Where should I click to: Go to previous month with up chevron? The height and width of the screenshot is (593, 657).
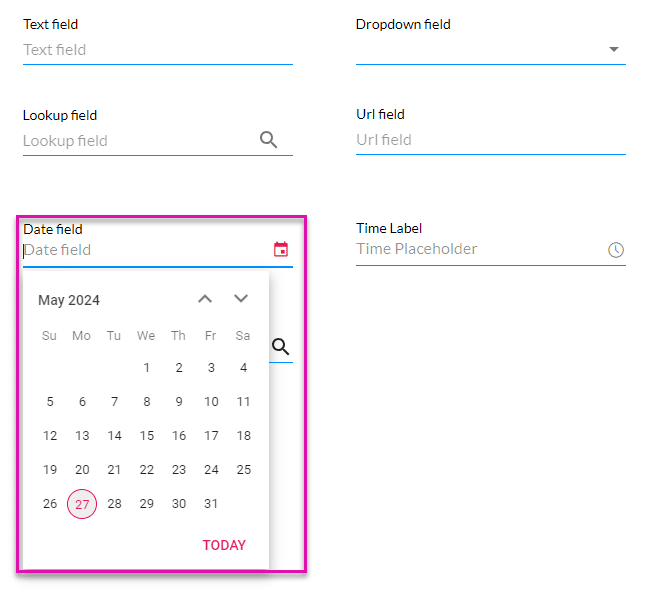(x=205, y=299)
